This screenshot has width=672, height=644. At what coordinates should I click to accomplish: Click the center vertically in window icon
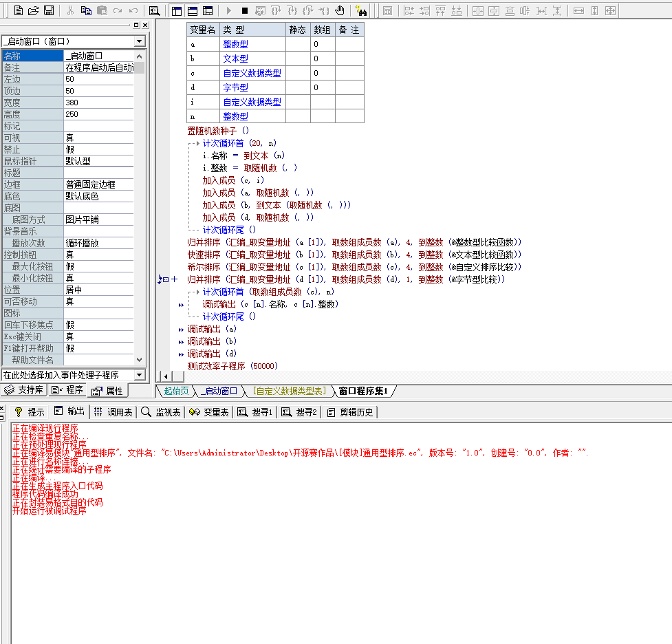494,10
